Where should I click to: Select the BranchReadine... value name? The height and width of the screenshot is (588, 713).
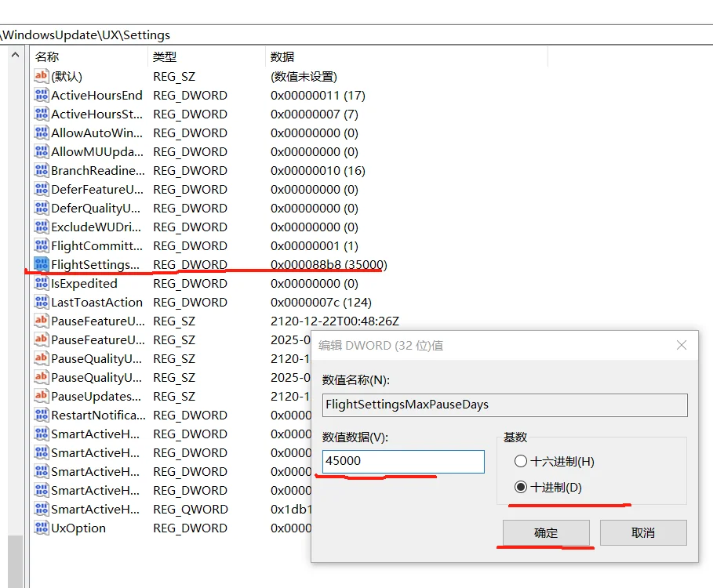click(x=98, y=170)
